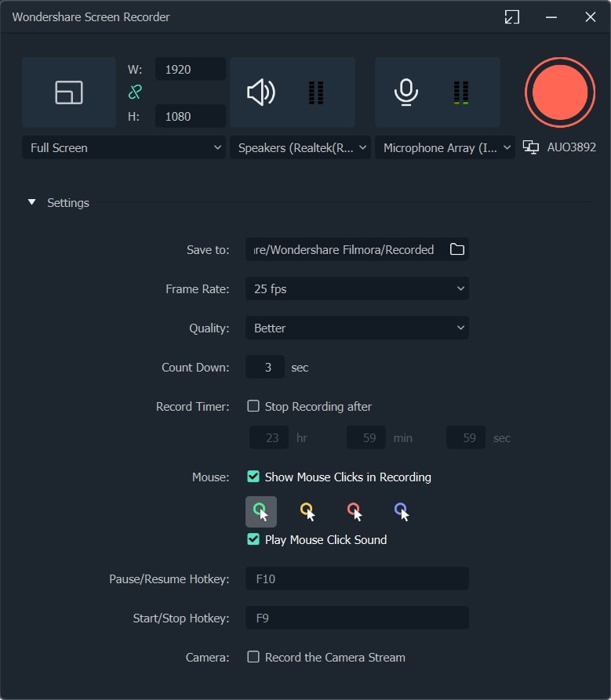Click the width field showing 1920
Image resolution: width=611 pixels, height=700 pixels.
coord(191,69)
